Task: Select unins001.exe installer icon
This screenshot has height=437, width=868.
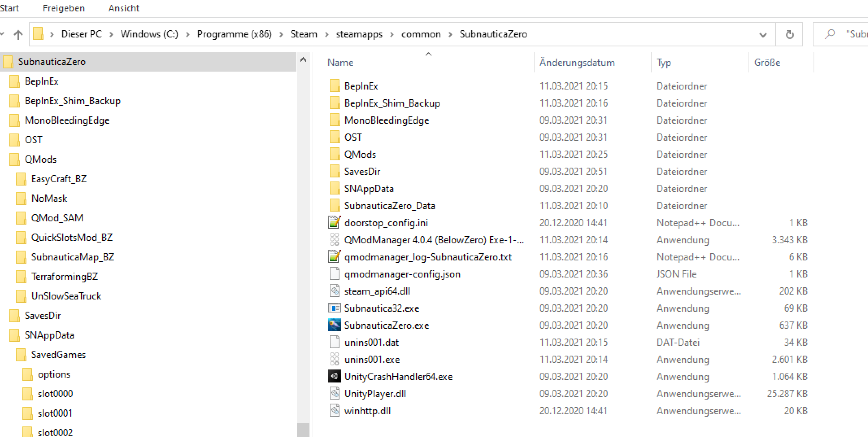Action: tap(334, 359)
